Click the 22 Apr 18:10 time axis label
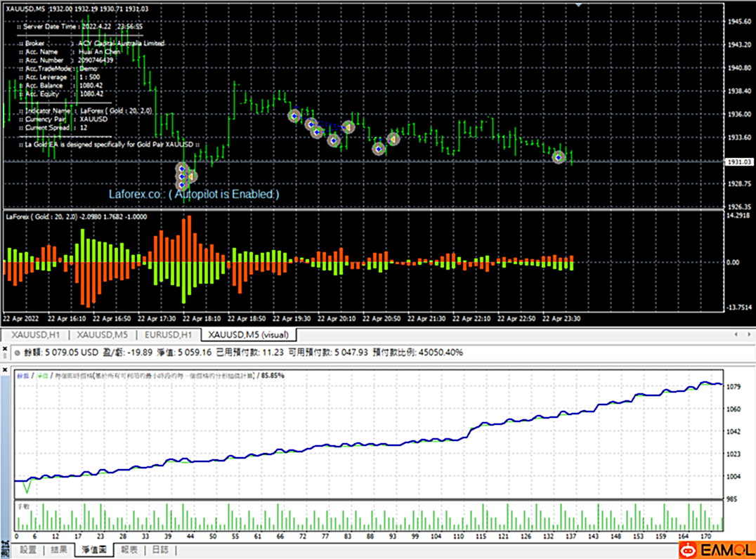Viewport: 756px width, 559px height. (202, 319)
